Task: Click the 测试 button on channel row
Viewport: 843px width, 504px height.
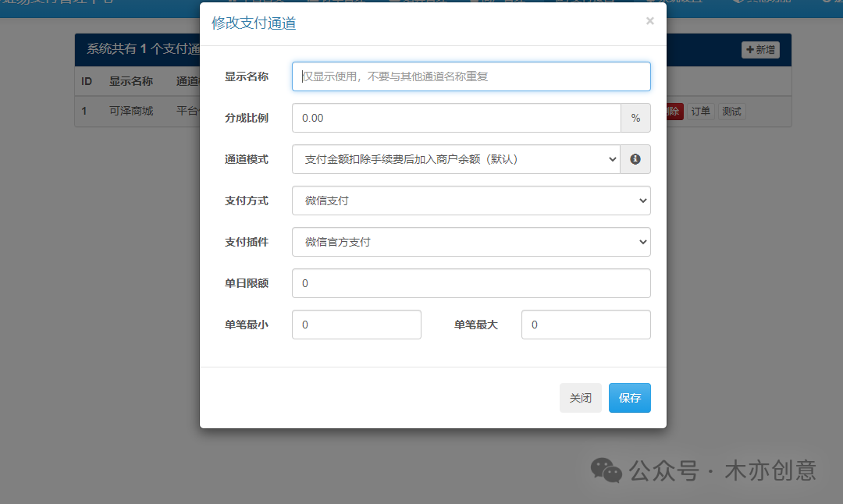Action: [x=731, y=111]
